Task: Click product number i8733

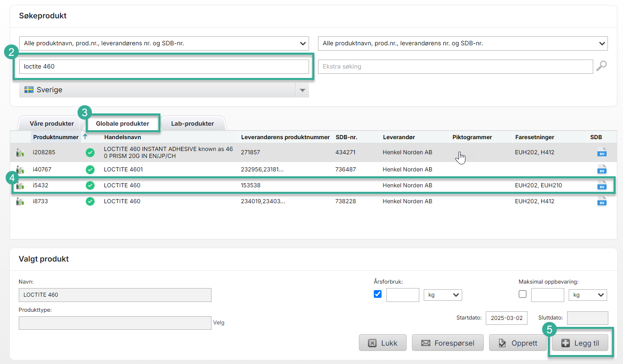Action: [x=40, y=201]
